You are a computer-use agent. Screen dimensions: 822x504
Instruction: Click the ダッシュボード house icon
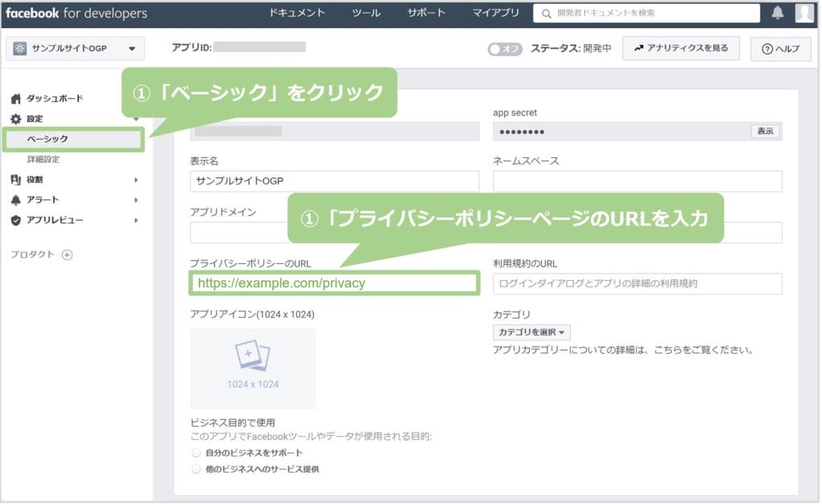coord(16,99)
